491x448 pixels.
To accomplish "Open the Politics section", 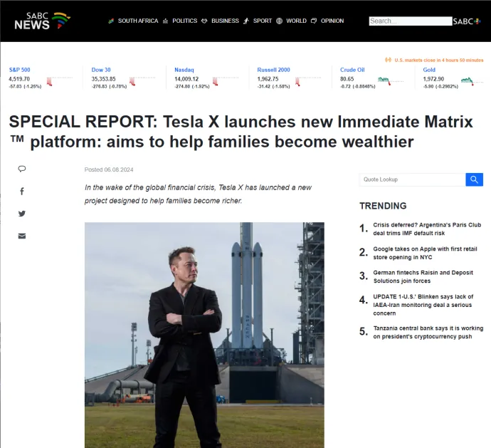I will pyautogui.click(x=185, y=21).
